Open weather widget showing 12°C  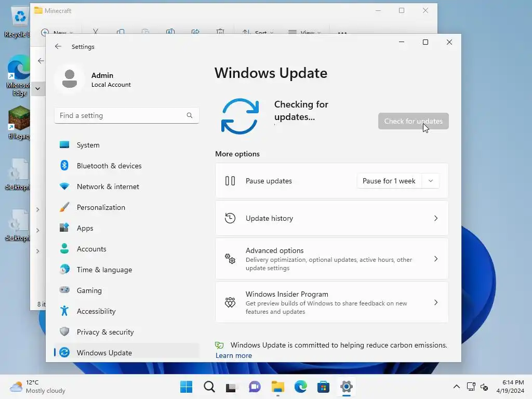pos(37,387)
